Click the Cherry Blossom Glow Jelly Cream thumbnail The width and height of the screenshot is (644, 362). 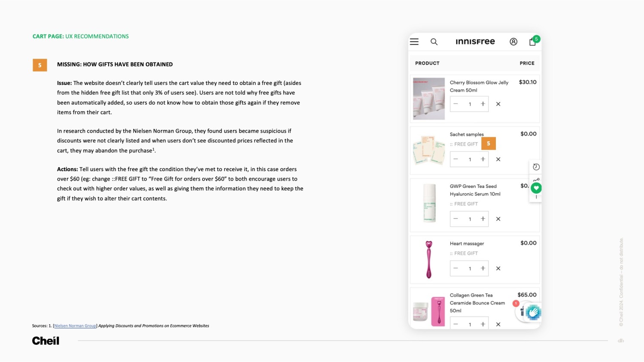pyautogui.click(x=429, y=99)
